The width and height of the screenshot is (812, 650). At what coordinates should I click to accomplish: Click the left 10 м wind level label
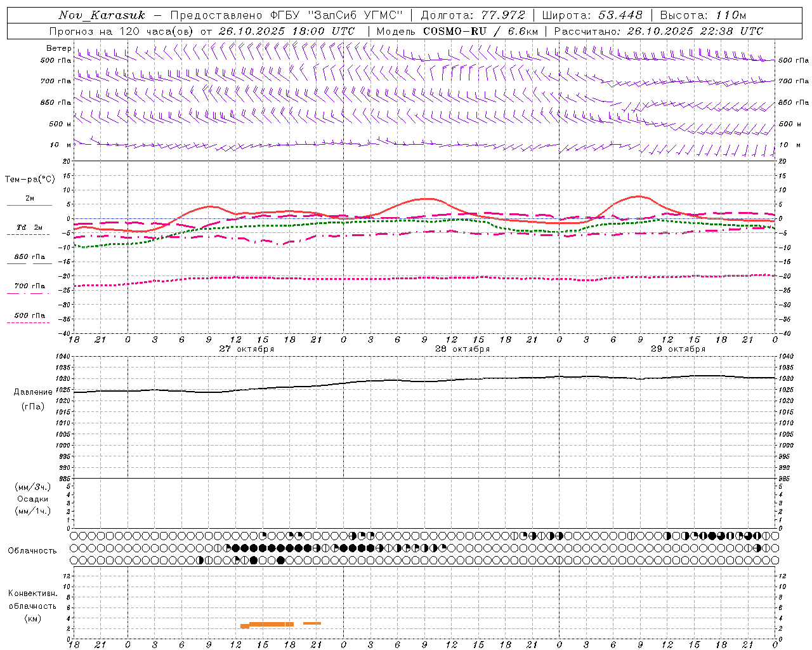coord(60,145)
